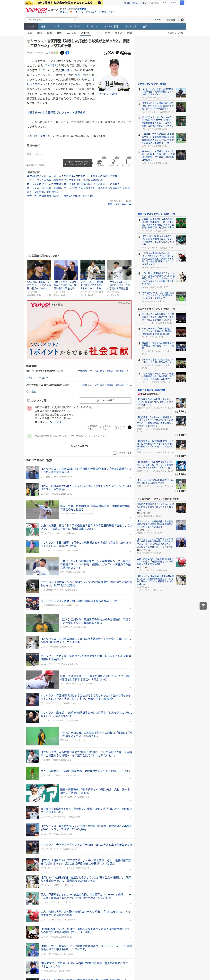Open the ライブ navigation tab
210x980 pixels.
(x=56, y=27)
